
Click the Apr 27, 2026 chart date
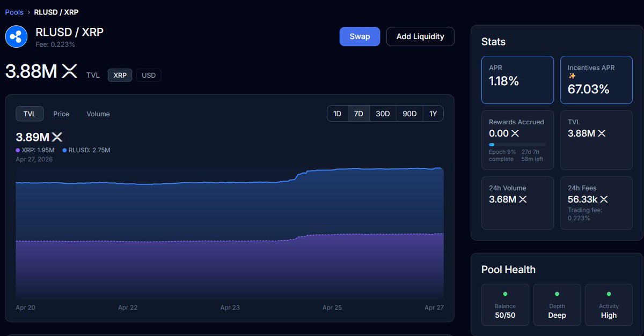[x=34, y=159]
